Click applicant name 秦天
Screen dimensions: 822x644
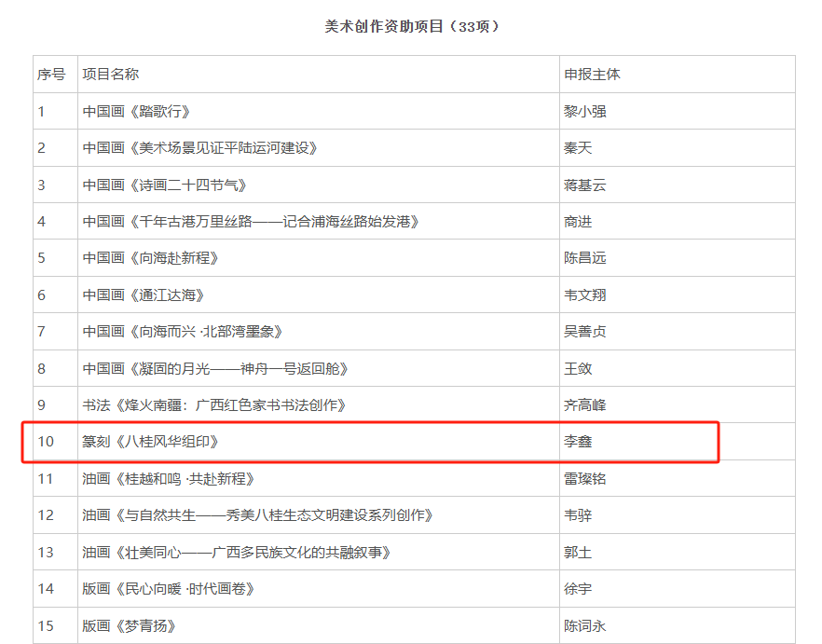[x=578, y=148]
